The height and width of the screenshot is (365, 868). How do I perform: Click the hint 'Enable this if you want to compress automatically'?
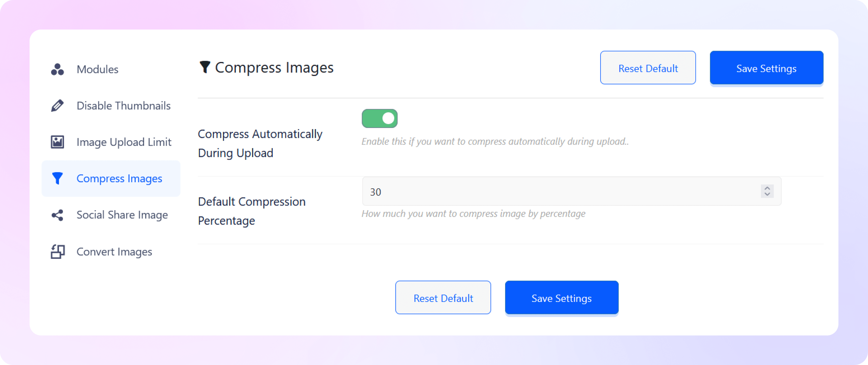coord(495,142)
